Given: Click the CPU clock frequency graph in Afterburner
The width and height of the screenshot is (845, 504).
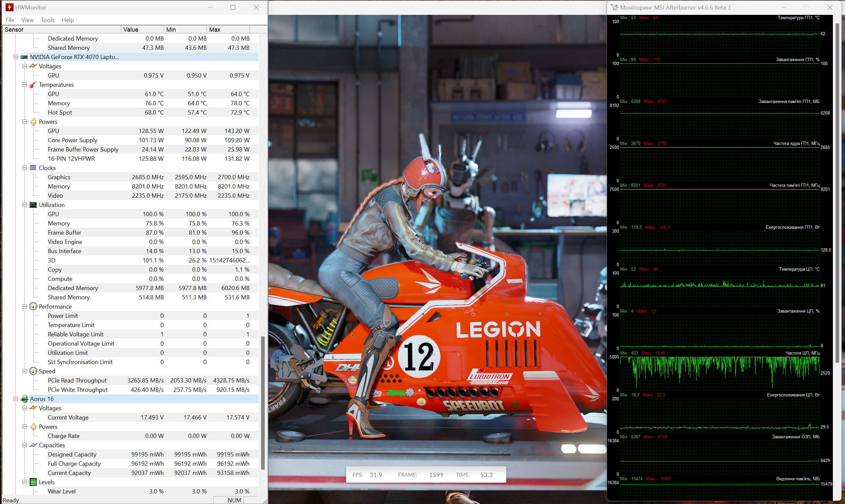Looking at the screenshot, I should [x=720, y=373].
